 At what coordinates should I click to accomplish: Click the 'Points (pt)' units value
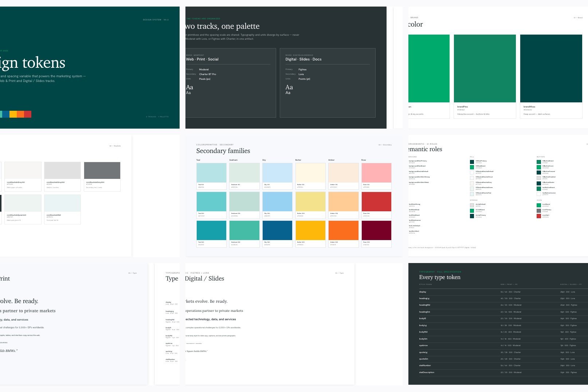click(304, 79)
